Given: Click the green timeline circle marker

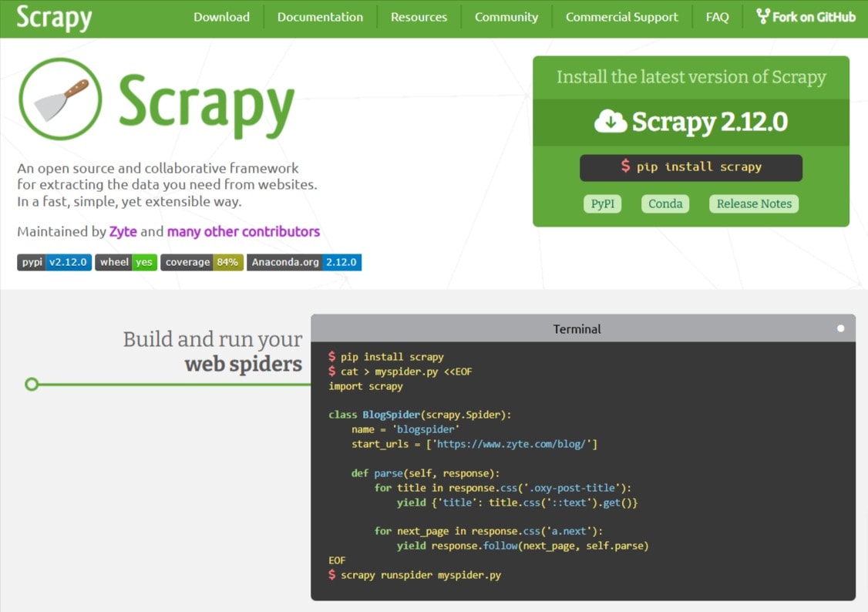Looking at the screenshot, I should click(32, 384).
